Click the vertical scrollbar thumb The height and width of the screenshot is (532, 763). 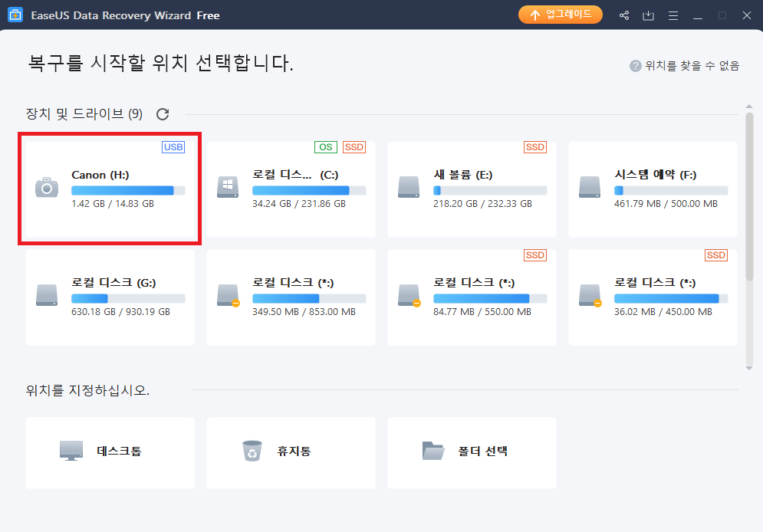(749, 197)
